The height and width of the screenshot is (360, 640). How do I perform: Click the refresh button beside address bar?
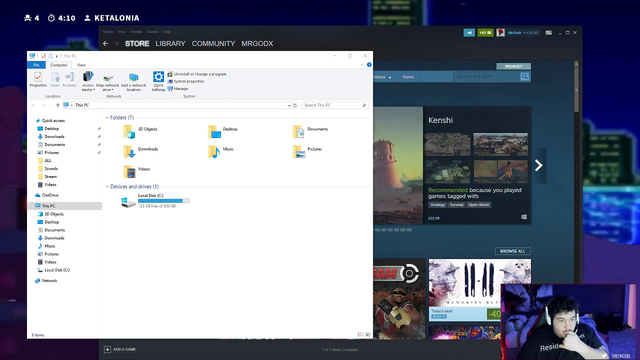point(295,105)
